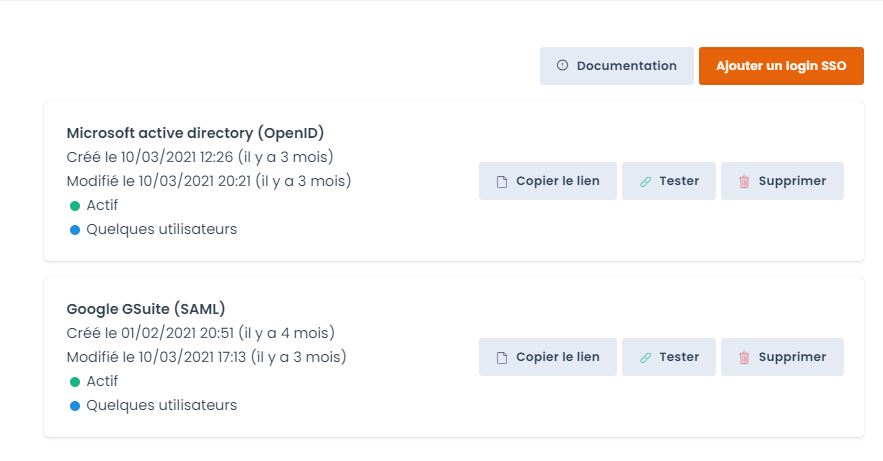Click the link icon in Google GSuite's Tester button
The image size is (883, 461).
click(x=646, y=357)
